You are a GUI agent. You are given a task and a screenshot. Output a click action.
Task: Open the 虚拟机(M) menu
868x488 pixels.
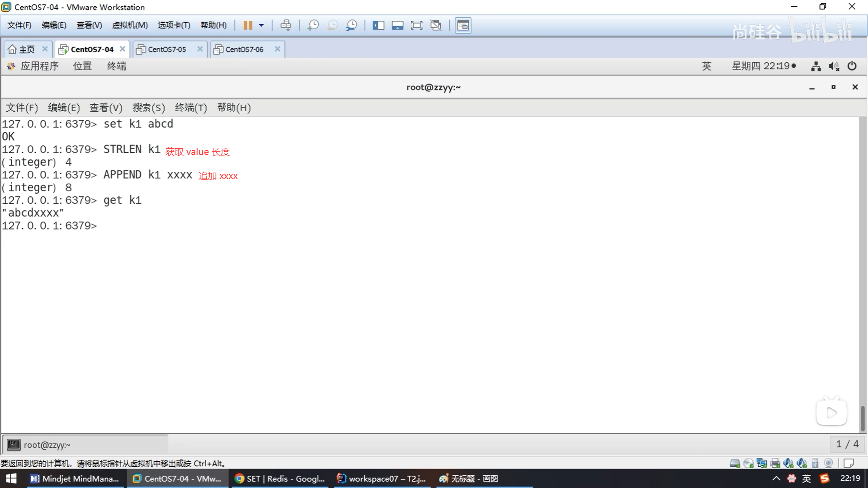[130, 25]
